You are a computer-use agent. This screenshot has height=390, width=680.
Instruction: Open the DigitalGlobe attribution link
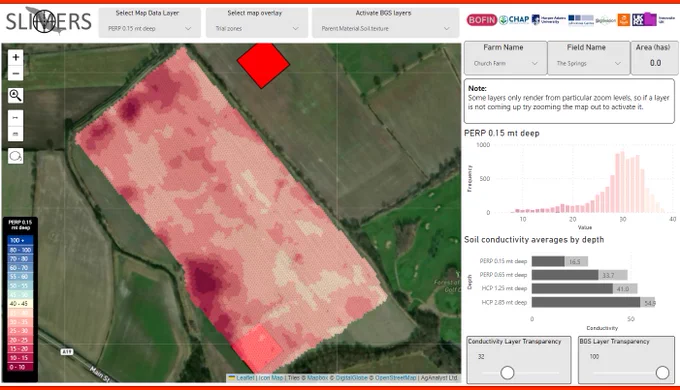click(x=351, y=378)
